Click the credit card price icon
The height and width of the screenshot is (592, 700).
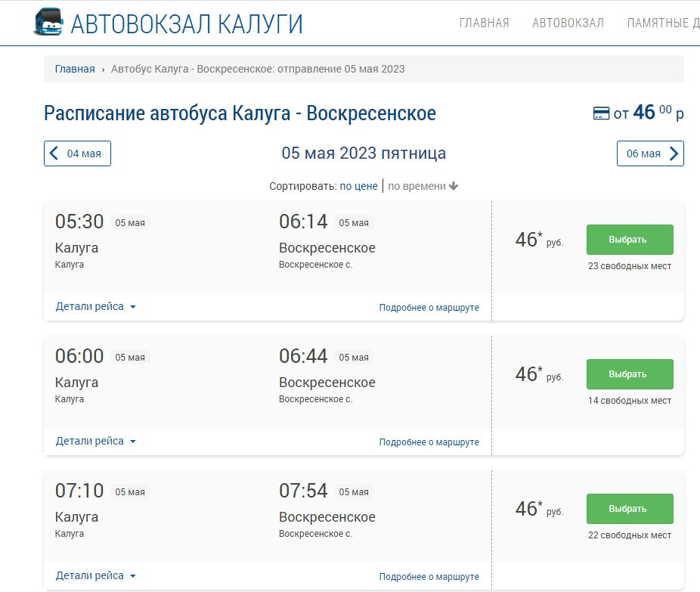(601, 114)
